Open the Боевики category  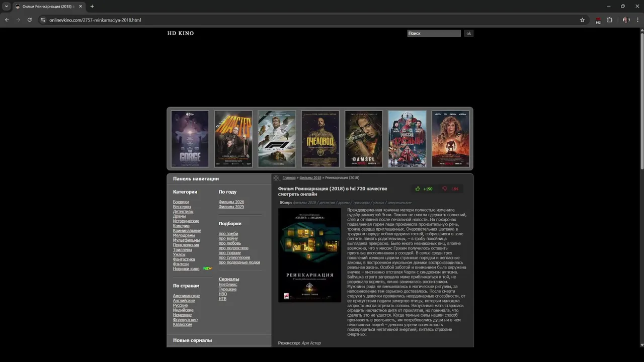click(181, 202)
